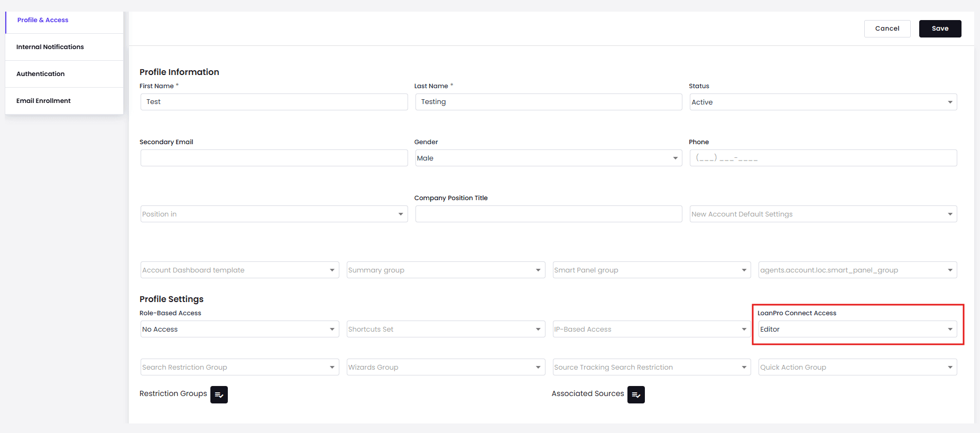Click the First Name field containing Test
Screen dimensions: 980x433
(274, 102)
